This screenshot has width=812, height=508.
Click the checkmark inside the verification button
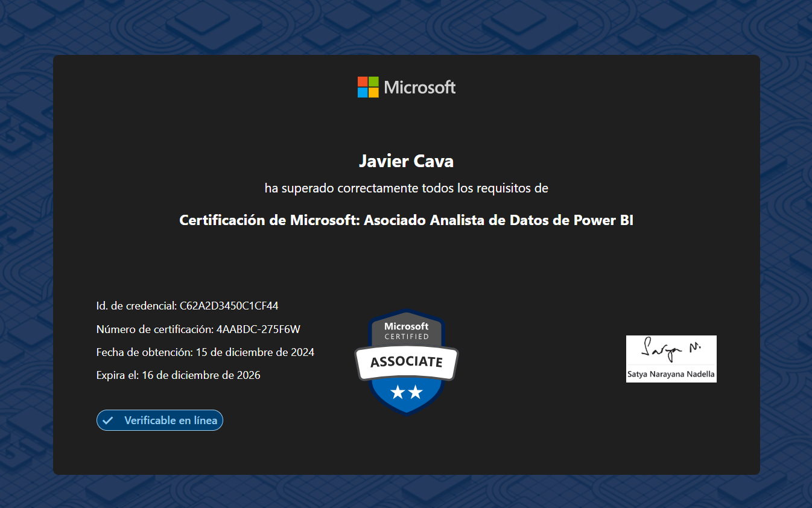coord(108,420)
